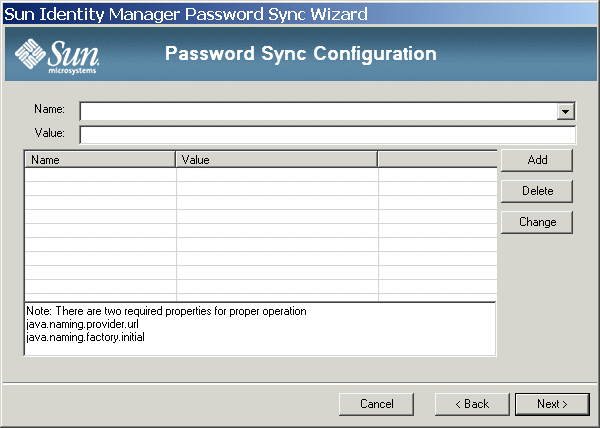600x428 pixels.
Task: Click the Sun Identity Manager Password Sync Wizard title bar
Action: (x=300, y=14)
